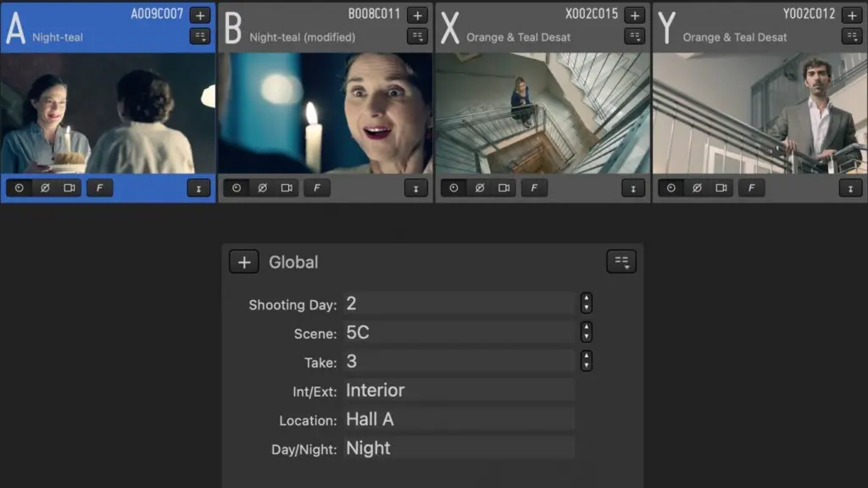
Task: Click the plus button in slot A
Action: coord(200,15)
